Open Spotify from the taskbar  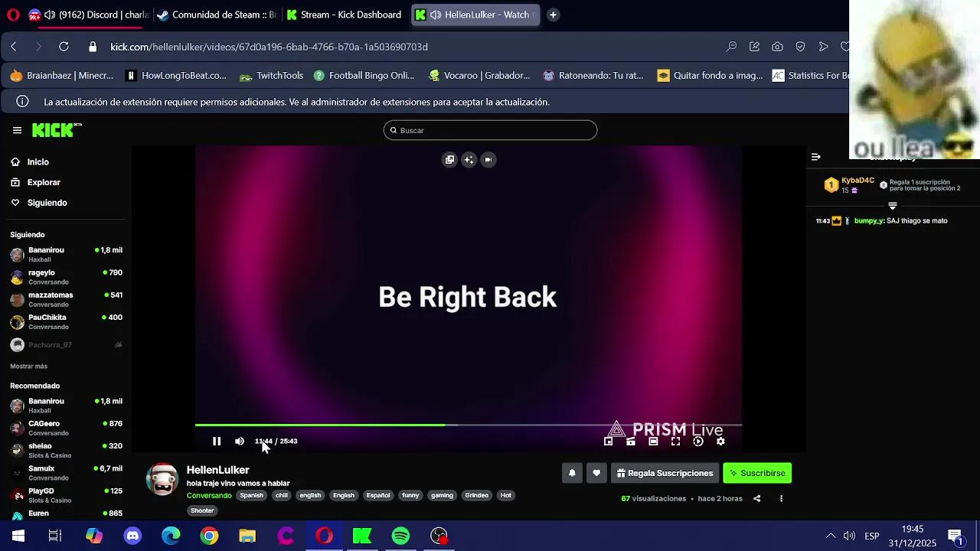(400, 536)
